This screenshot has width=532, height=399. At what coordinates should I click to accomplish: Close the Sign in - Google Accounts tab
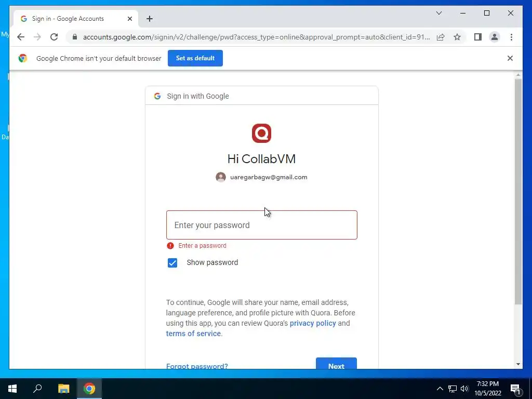click(129, 19)
